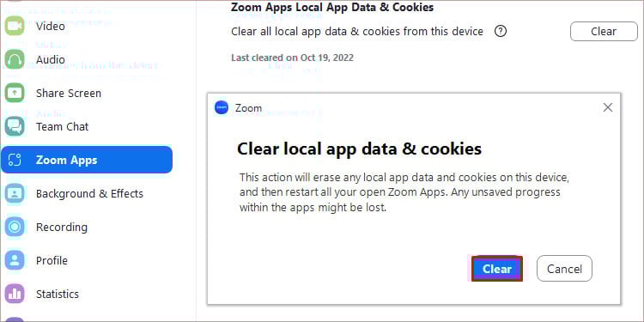Click the question mark help icon

tap(501, 31)
